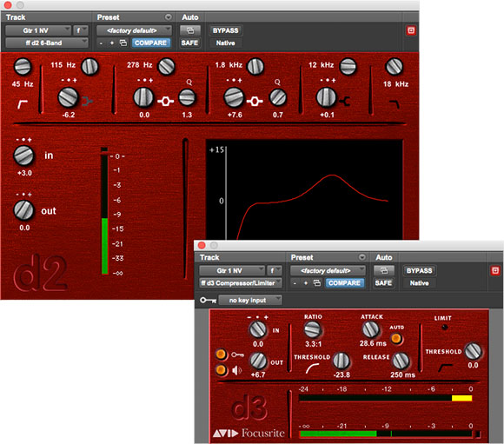Click the d3 plug-in target red icon
This screenshot has width=504, height=444.
495,270
